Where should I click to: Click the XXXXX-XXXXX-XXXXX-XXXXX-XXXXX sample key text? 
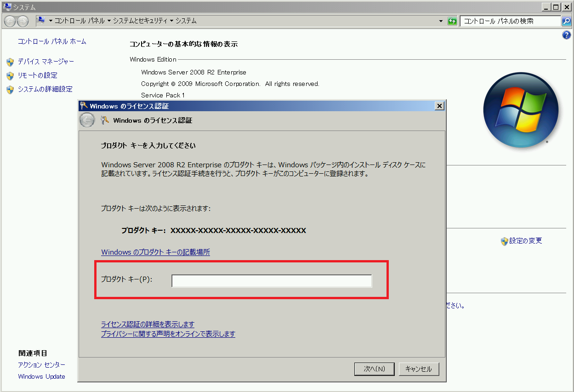pyautogui.click(x=238, y=231)
